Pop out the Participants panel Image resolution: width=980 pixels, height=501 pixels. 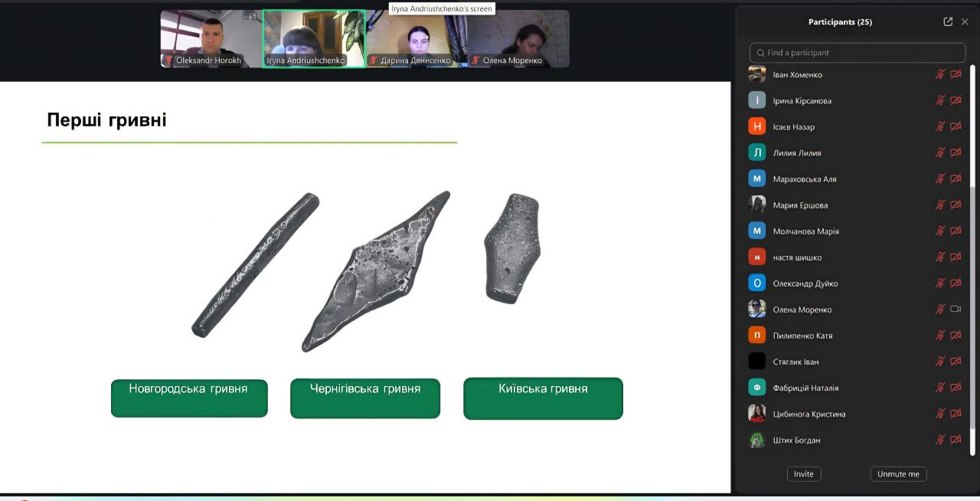coord(948,22)
